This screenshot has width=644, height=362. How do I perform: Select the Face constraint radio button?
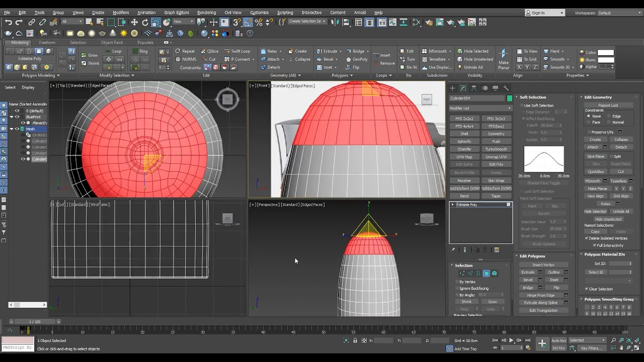[x=589, y=122]
